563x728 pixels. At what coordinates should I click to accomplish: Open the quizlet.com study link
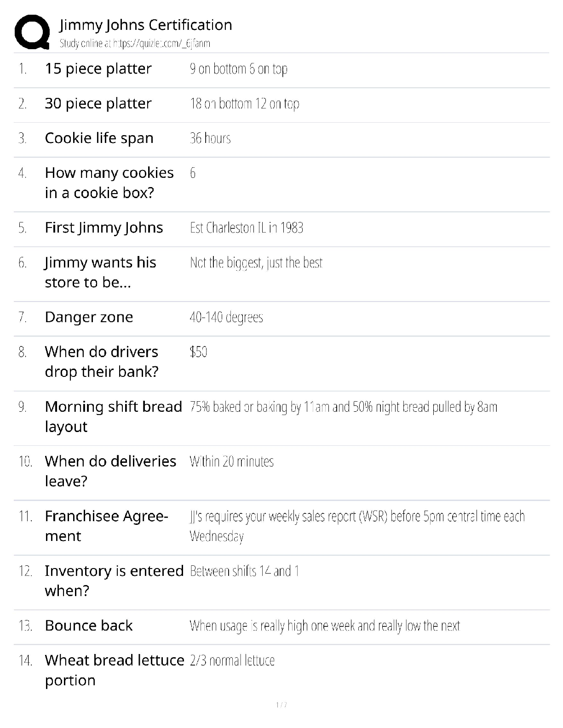click(x=135, y=44)
